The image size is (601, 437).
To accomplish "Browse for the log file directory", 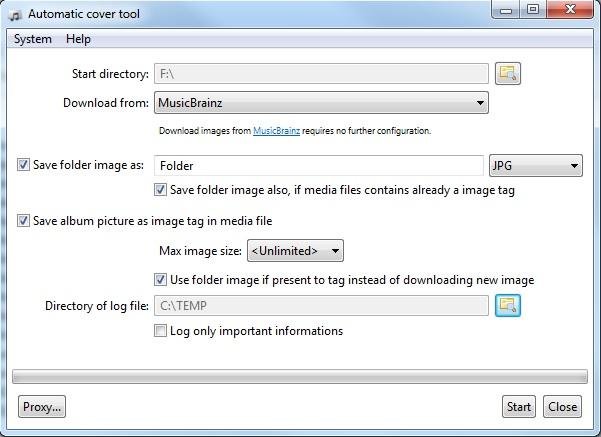I will pos(508,306).
